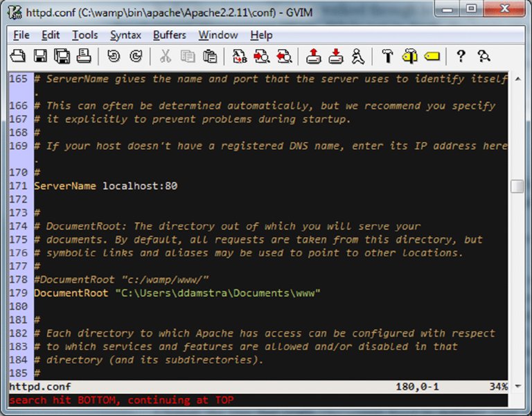Open the Edit menu

pos(51,35)
